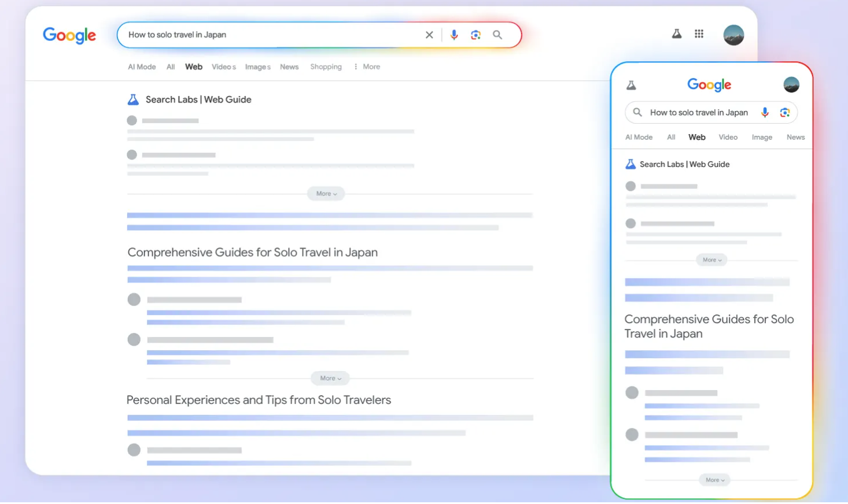
Task: Expand More under desktop Comprehensive Guides section
Action: (330, 378)
